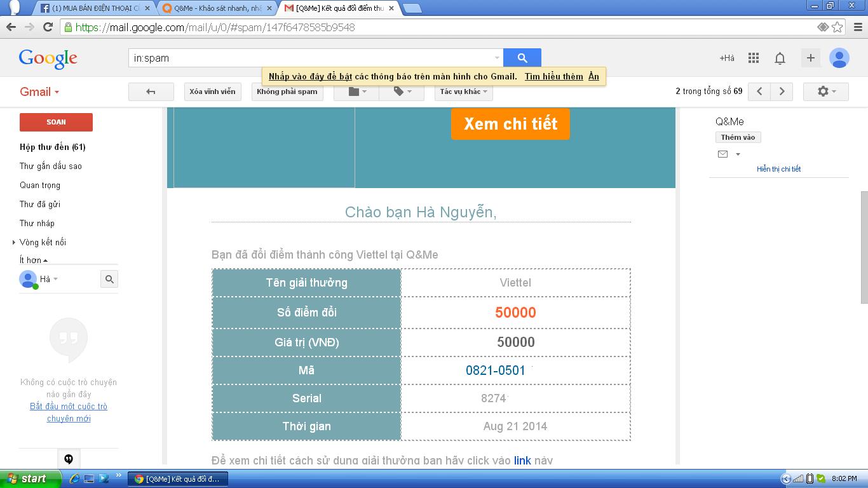Open the arrow menu beside Q&Me envelope
This screenshot has height=488, width=868.
[738, 154]
